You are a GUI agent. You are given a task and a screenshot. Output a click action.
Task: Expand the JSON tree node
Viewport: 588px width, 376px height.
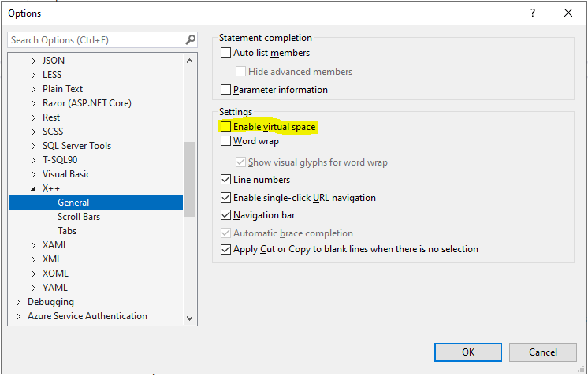[33, 61]
